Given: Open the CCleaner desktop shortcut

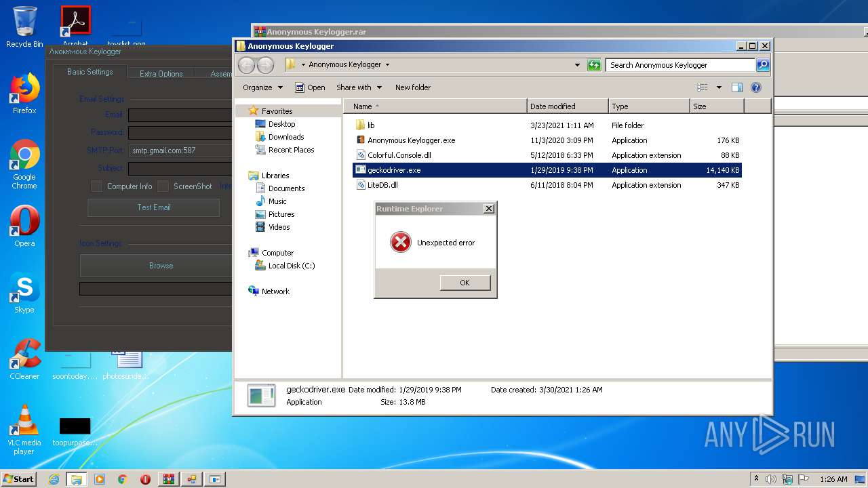Looking at the screenshot, I should pos(24,359).
